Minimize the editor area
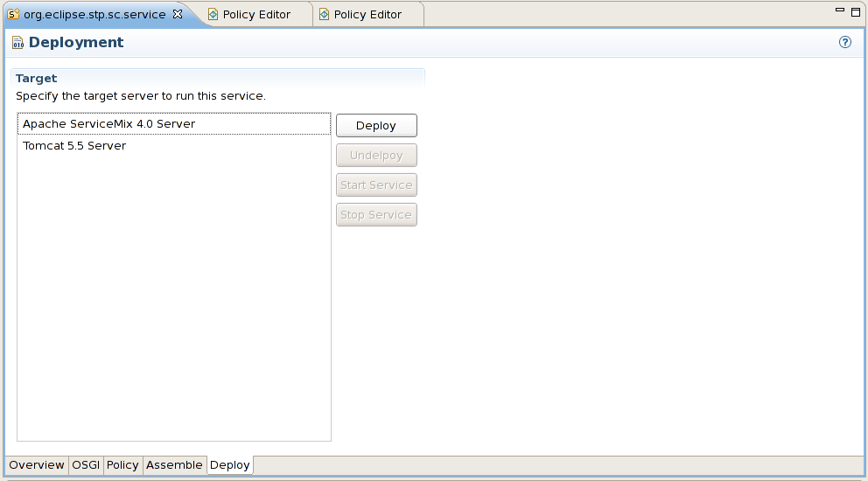The width and height of the screenshot is (868, 481). coord(840,10)
